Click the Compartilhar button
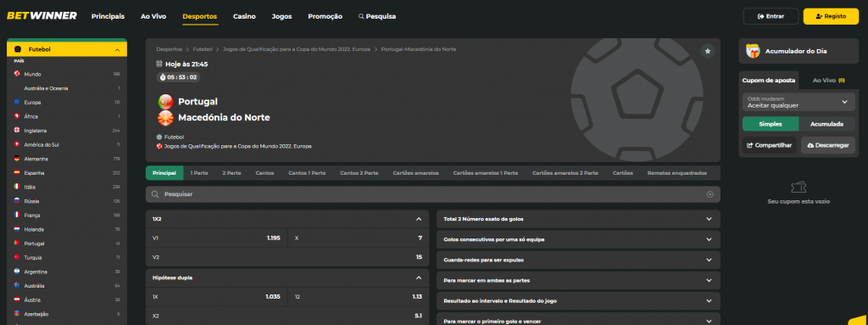Viewport: 868px width, 325px height. [x=770, y=145]
